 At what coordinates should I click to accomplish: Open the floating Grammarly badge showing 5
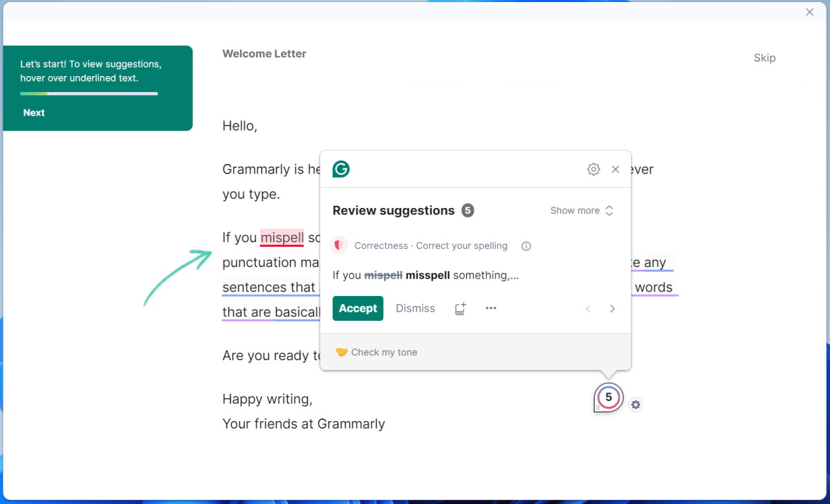pos(608,398)
